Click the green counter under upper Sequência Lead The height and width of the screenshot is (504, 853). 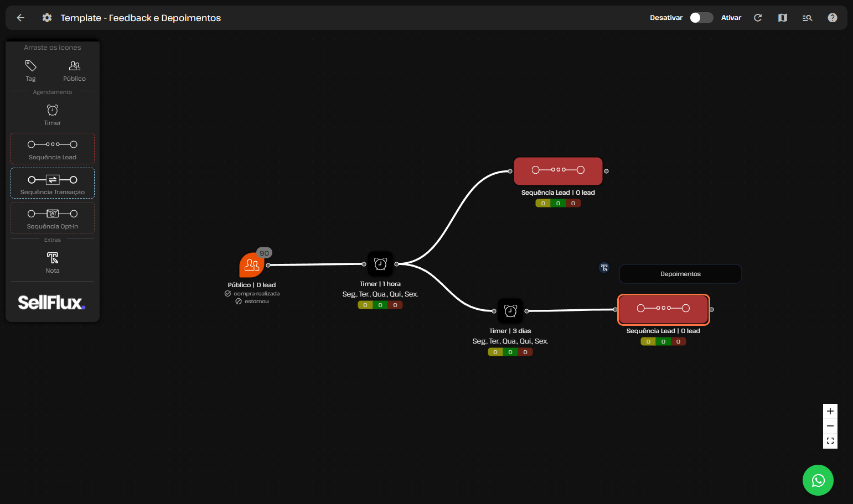pyautogui.click(x=558, y=203)
